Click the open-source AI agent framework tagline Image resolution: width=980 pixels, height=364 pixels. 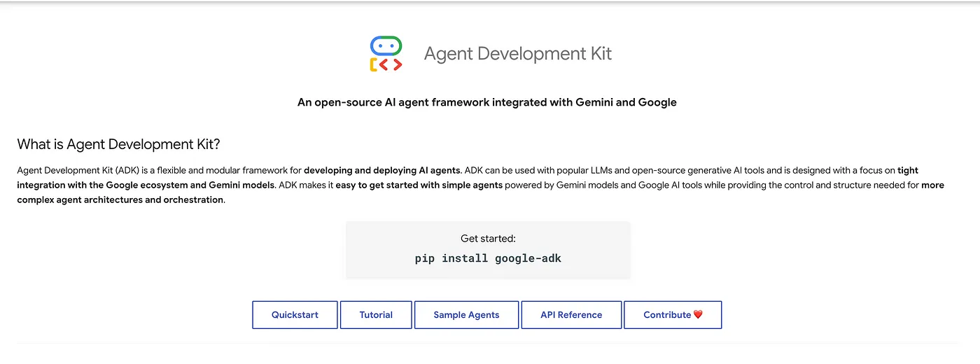487,102
